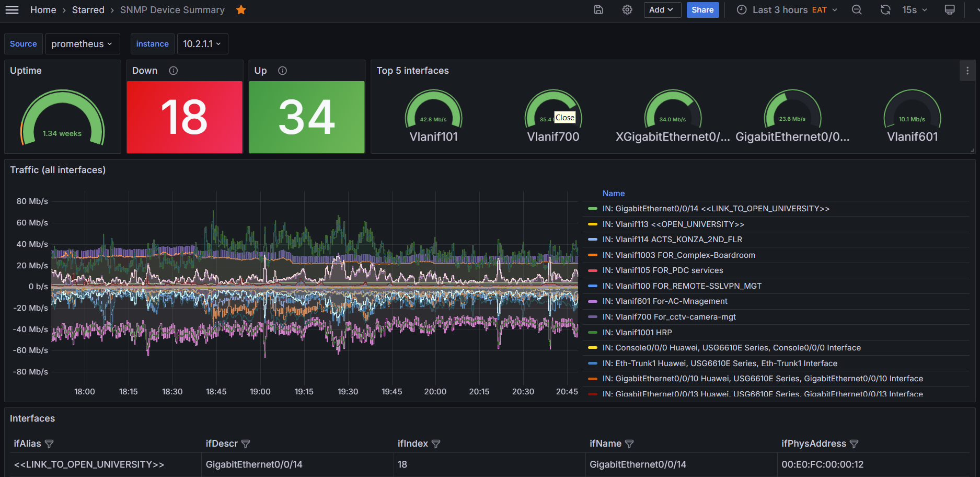This screenshot has width=980, height=477.
Task: Unstar the dashboard using the star icon
Action: click(x=241, y=10)
